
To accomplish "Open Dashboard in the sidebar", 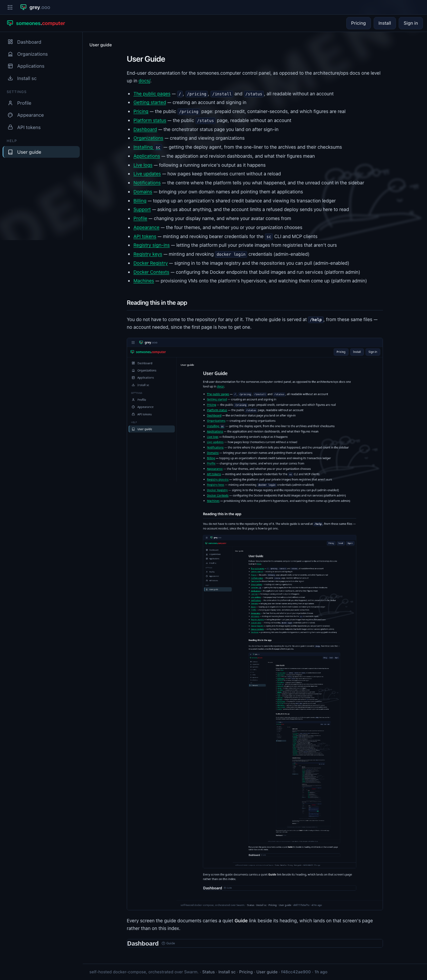I will [x=41, y=42].
